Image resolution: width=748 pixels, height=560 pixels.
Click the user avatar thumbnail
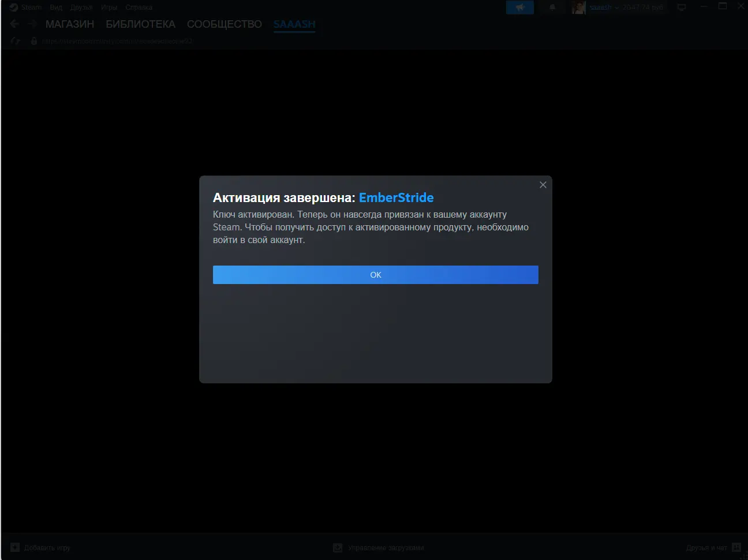(x=579, y=8)
